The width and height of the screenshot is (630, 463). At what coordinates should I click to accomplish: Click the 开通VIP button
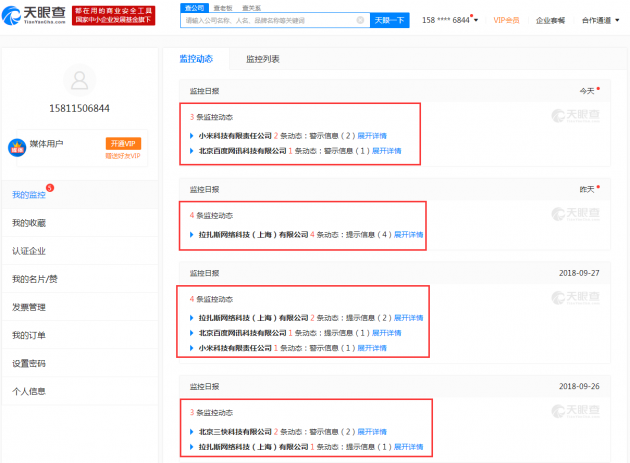coord(123,143)
